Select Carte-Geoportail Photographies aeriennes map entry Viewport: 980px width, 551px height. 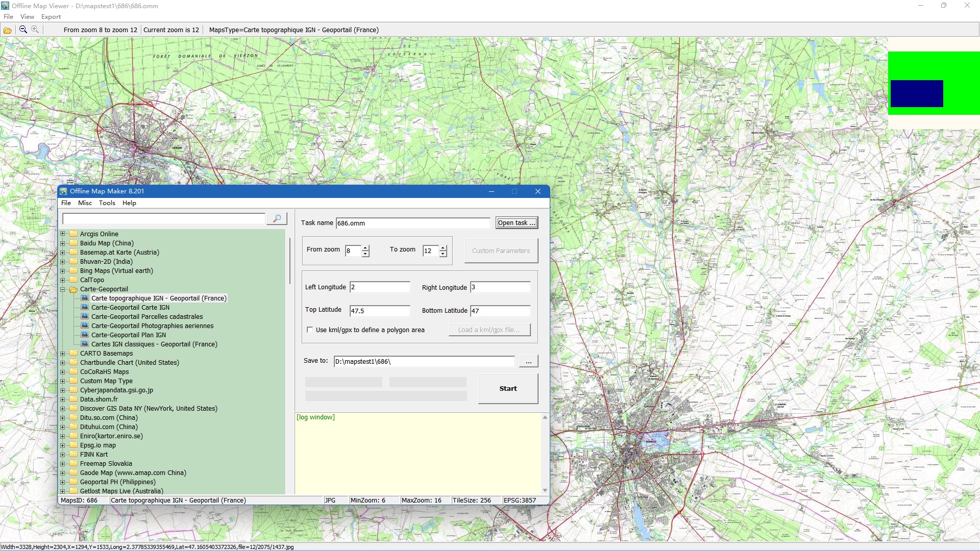click(x=152, y=326)
